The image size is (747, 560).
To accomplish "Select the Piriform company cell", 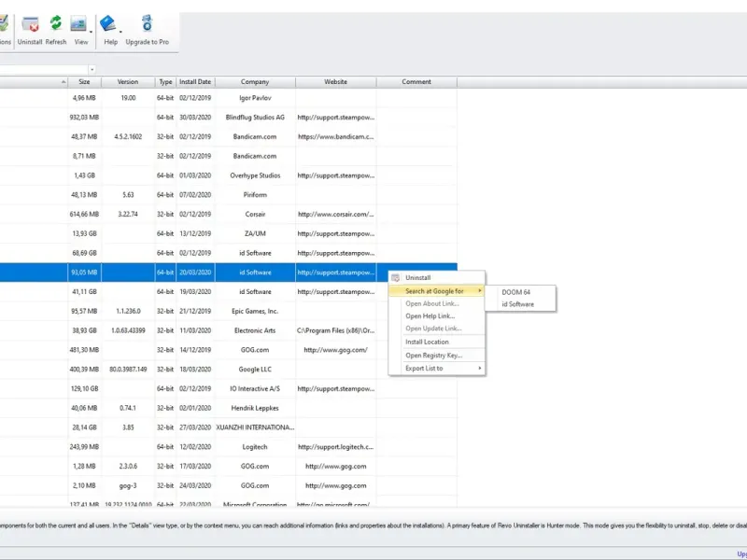I will 255,195.
